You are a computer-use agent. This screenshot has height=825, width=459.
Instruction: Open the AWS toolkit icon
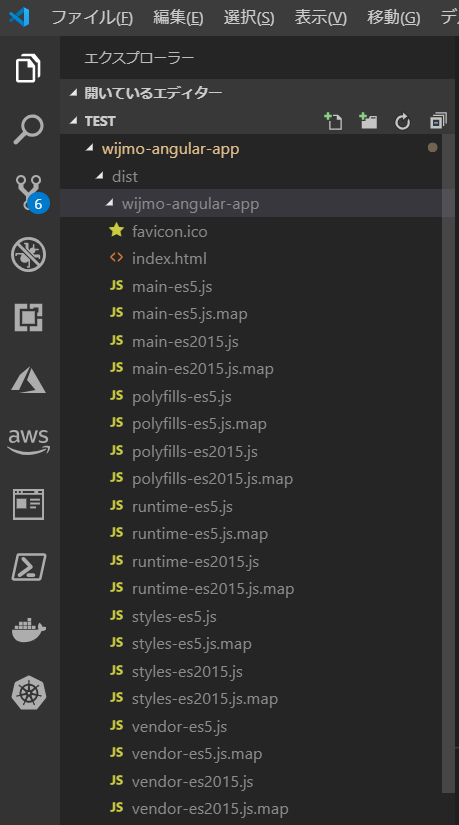coord(28,441)
